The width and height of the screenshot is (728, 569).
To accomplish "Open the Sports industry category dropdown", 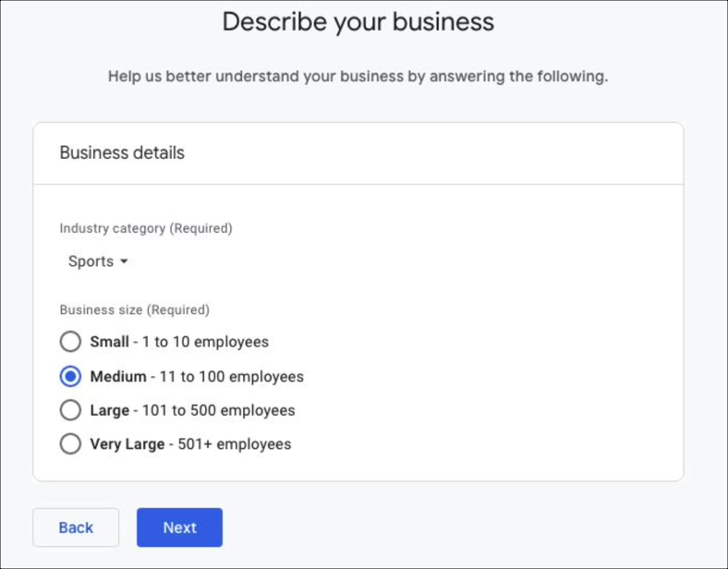I will (x=98, y=261).
